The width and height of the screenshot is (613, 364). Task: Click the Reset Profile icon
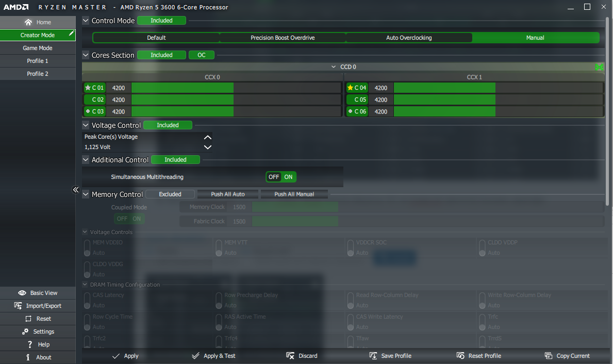460,356
